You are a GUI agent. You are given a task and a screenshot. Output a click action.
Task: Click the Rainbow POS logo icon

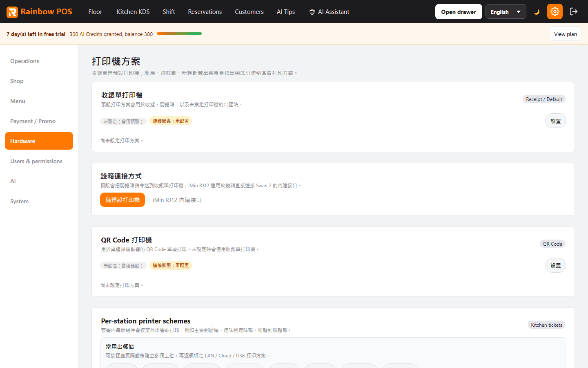(x=12, y=12)
